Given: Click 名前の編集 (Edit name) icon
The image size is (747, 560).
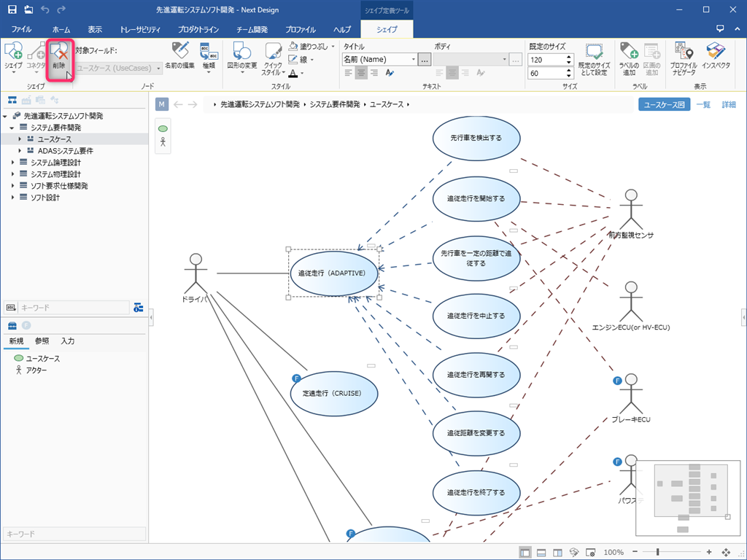Looking at the screenshot, I should click(x=179, y=55).
